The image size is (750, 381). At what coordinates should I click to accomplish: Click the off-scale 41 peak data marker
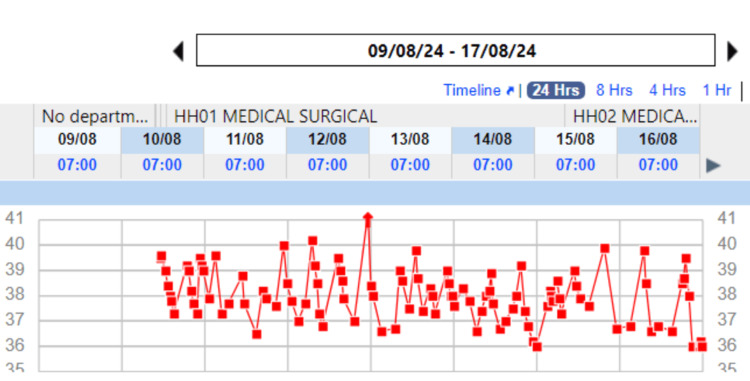[367, 218]
